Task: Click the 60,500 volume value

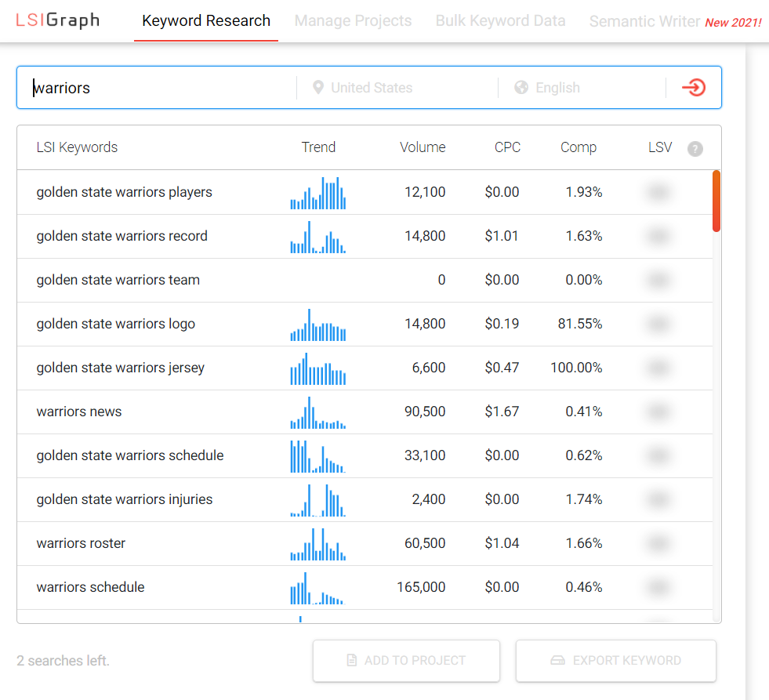Action: click(x=425, y=543)
